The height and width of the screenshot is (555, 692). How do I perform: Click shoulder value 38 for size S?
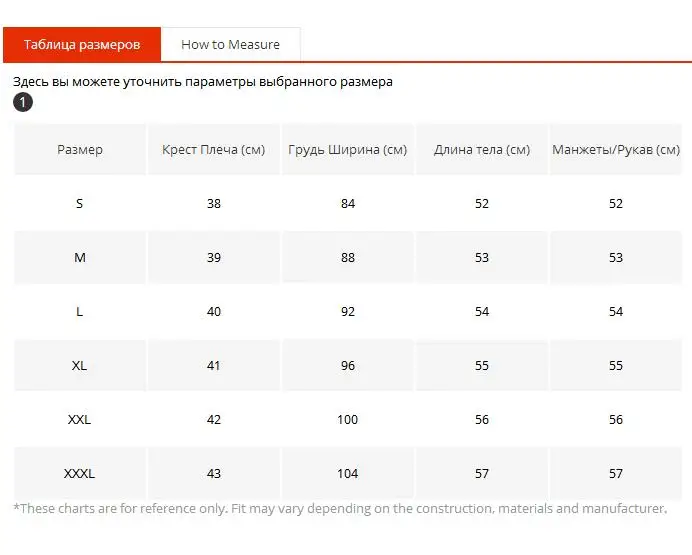(x=214, y=203)
